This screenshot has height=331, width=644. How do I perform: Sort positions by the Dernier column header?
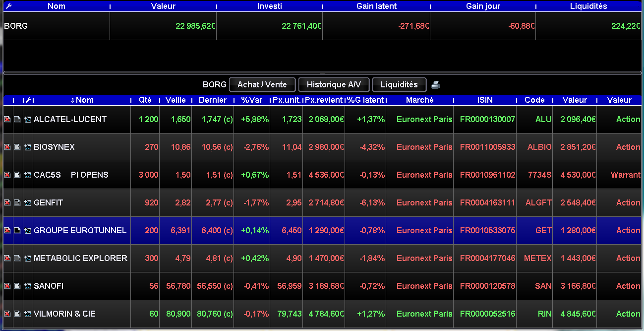213,100
